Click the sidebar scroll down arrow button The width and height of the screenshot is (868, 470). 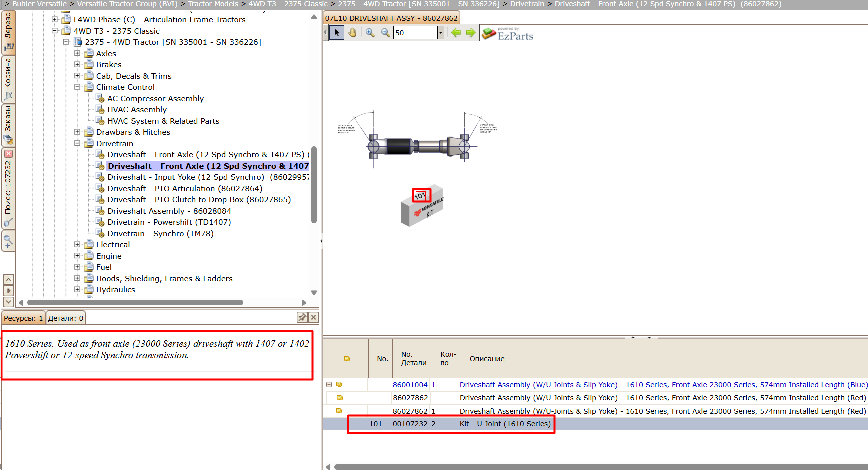click(8, 302)
